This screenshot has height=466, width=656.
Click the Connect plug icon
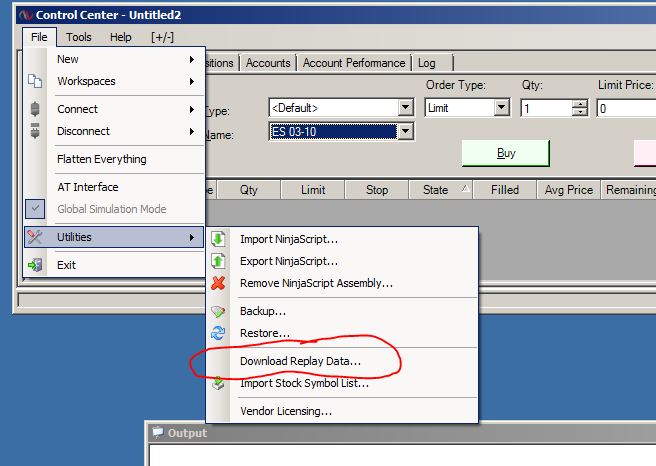point(35,109)
